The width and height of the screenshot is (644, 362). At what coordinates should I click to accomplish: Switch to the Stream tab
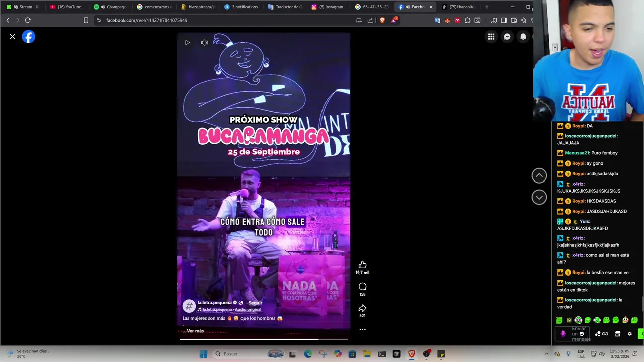pyautogui.click(x=23, y=7)
